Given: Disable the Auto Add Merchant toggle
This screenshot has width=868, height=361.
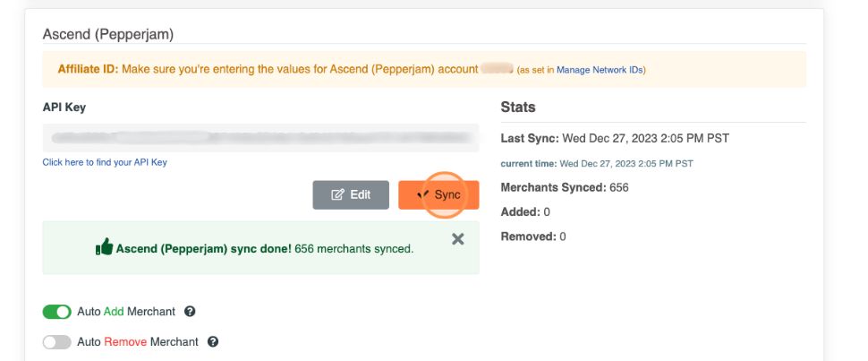Looking at the screenshot, I should 56,312.
